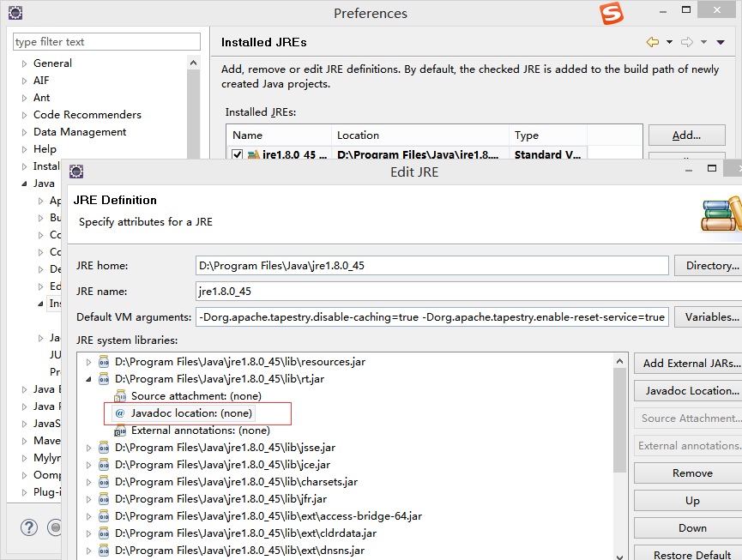This screenshot has height=560, width=742.
Task: Click the Help question mark icon
Action: click(28, 527)
